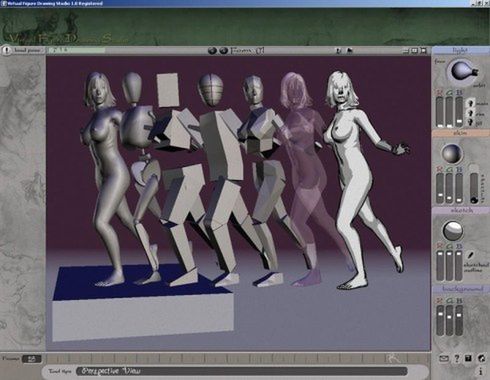Viewport: 490px width, 380px height.
Task: Click the next figure round arrow button
Action: tap(223, 51)
